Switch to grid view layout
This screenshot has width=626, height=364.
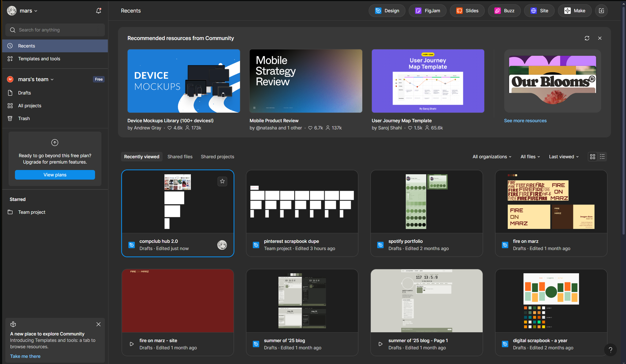tap(592, 157)
